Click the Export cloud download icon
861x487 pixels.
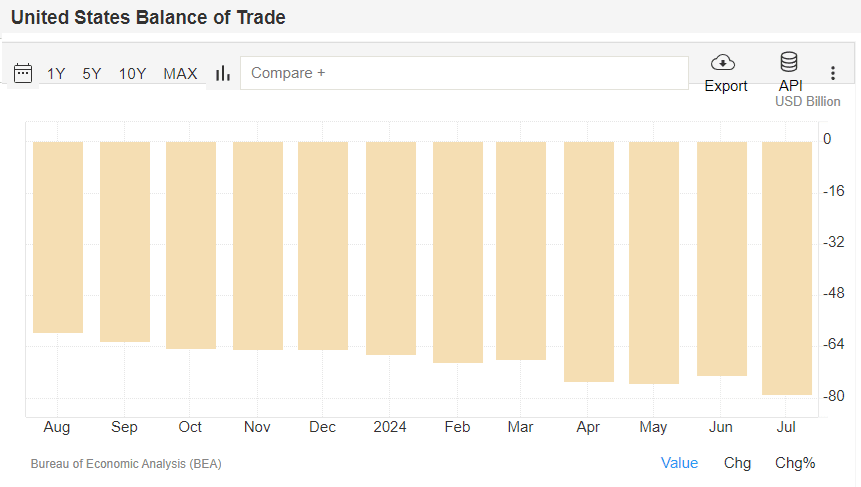[x=724, y=63]
